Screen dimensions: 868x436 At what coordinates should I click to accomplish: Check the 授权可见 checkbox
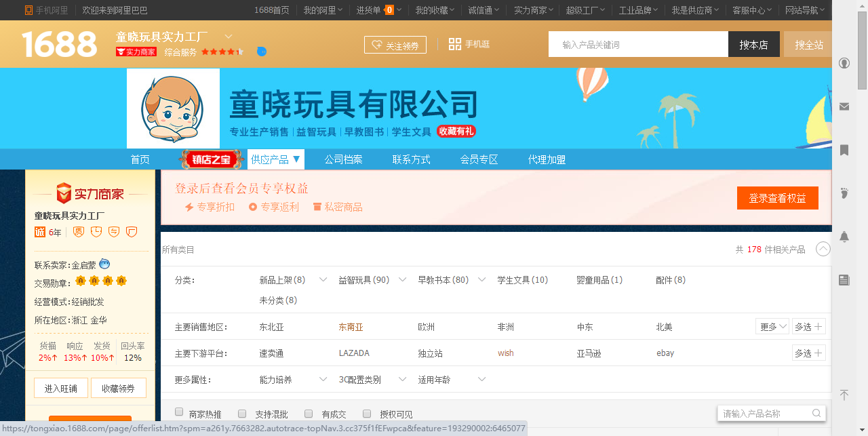click(x=367, y=413)
